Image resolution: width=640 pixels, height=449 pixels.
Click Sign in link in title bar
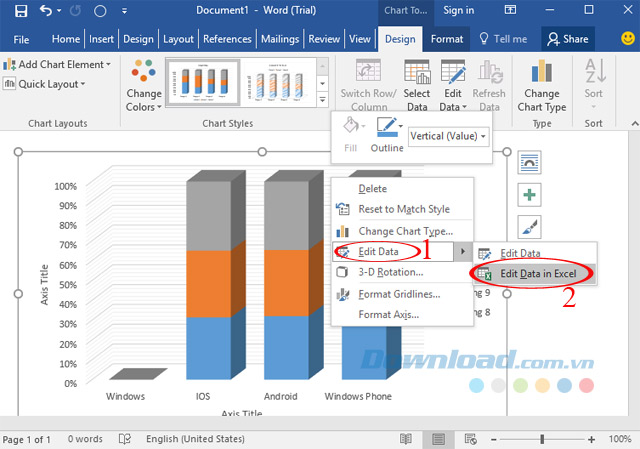pos(458,10)
